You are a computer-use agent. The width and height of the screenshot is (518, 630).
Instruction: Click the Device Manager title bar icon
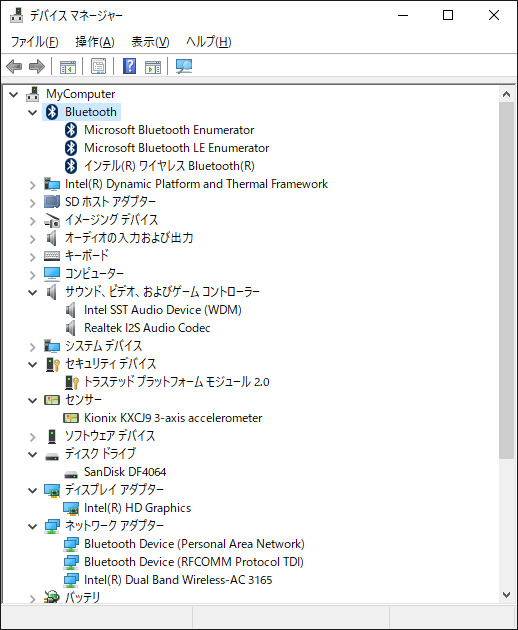click(x=16, y=15)
